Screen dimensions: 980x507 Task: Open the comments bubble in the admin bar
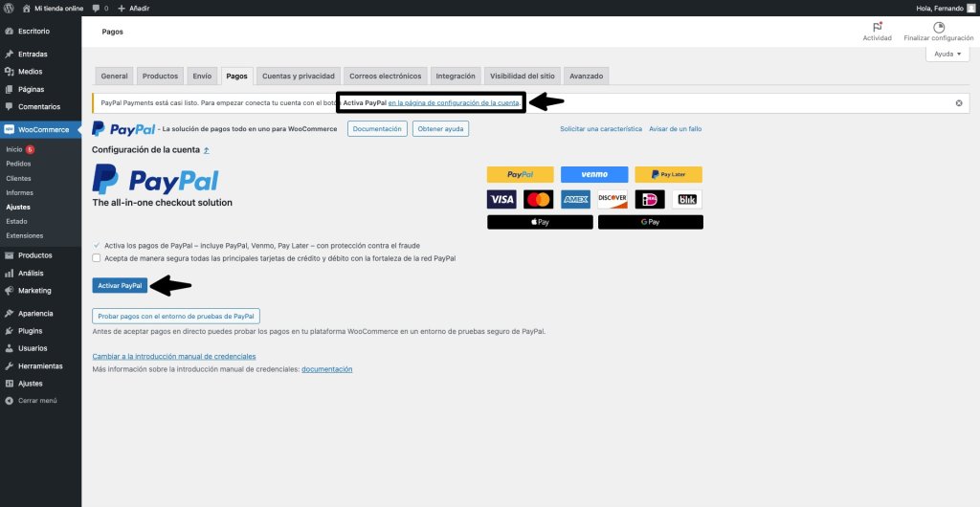coord(100,8)
